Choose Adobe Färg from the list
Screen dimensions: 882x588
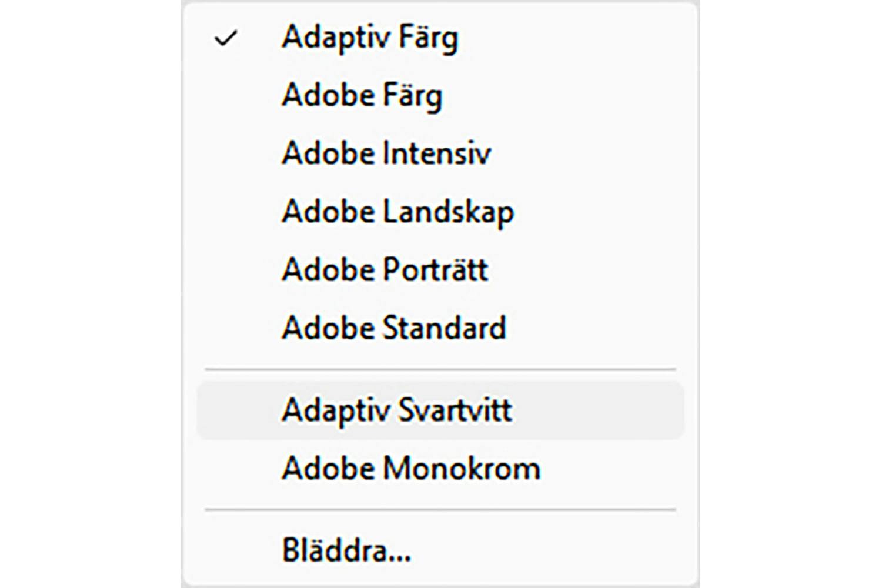pyautogui.click(x=362, y=95)
